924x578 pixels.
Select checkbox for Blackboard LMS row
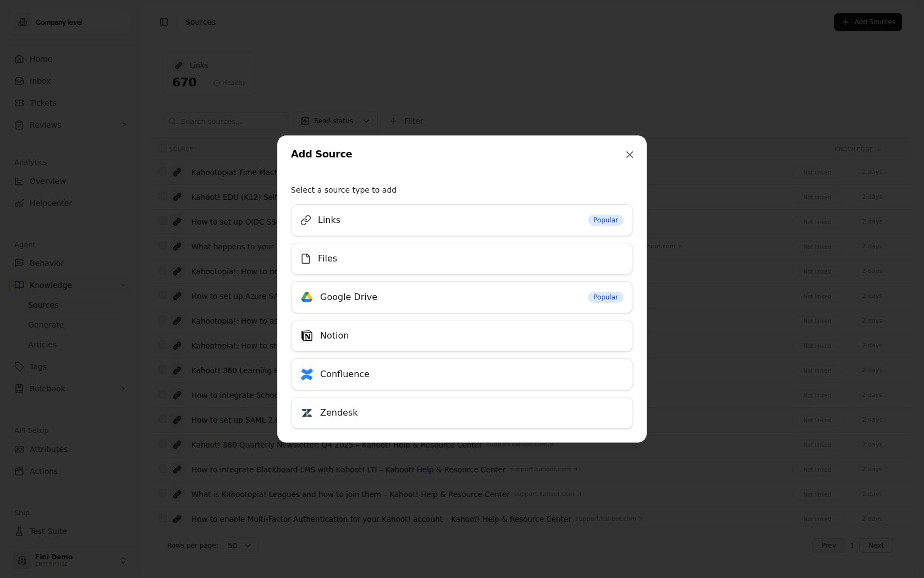click(162, 469)
